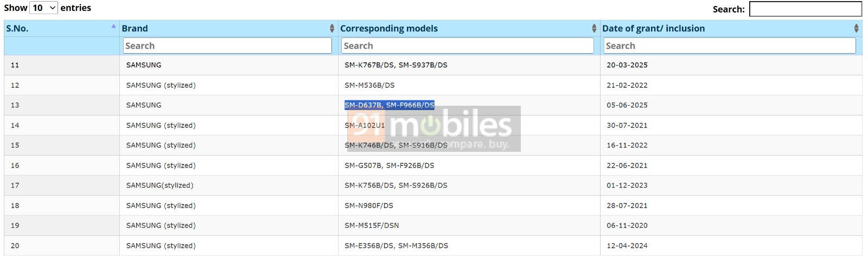
Task: Click the S.No. column sort arrow
Action: (x=113, y=26)
